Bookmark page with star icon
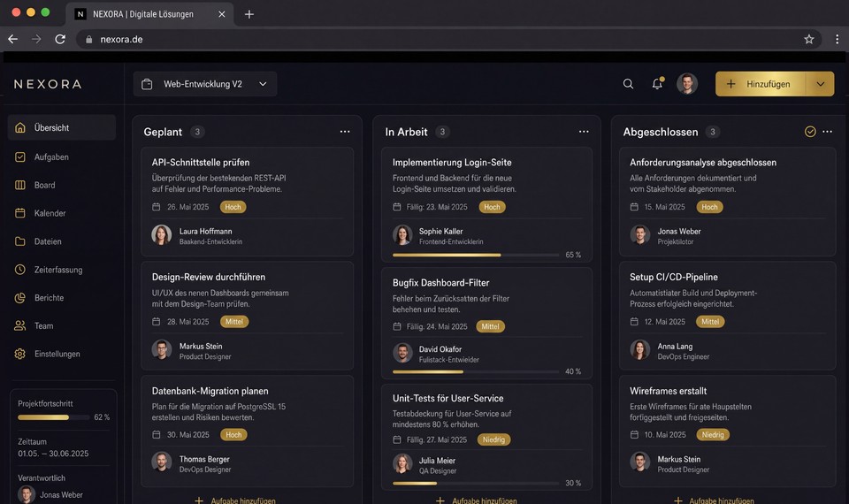The height and width of the screenshot is (504, 849). click(x=809, y=39)
